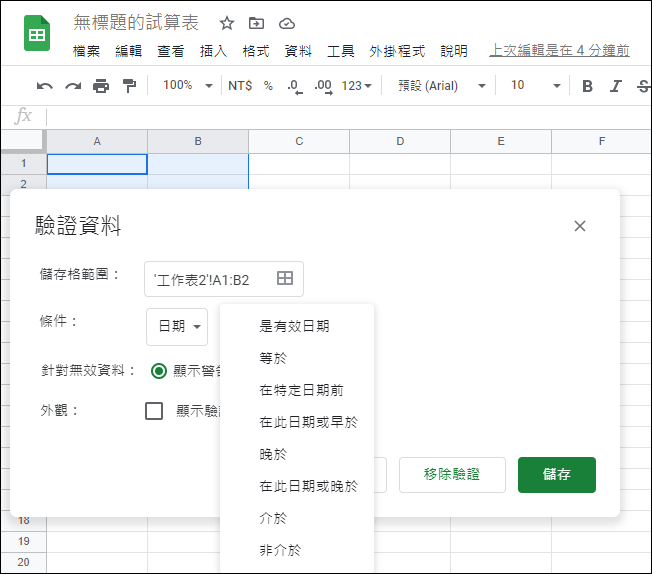652x574 pixels.
Task: Format as NT$ currency
Action: coord(240,86)
